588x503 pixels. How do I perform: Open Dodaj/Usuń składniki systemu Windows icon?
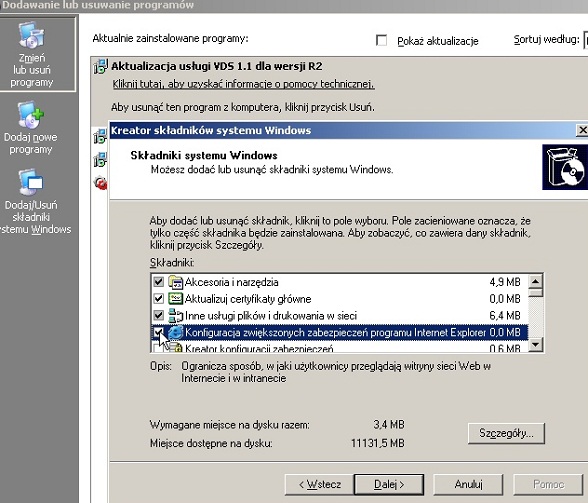coord(31,182)
